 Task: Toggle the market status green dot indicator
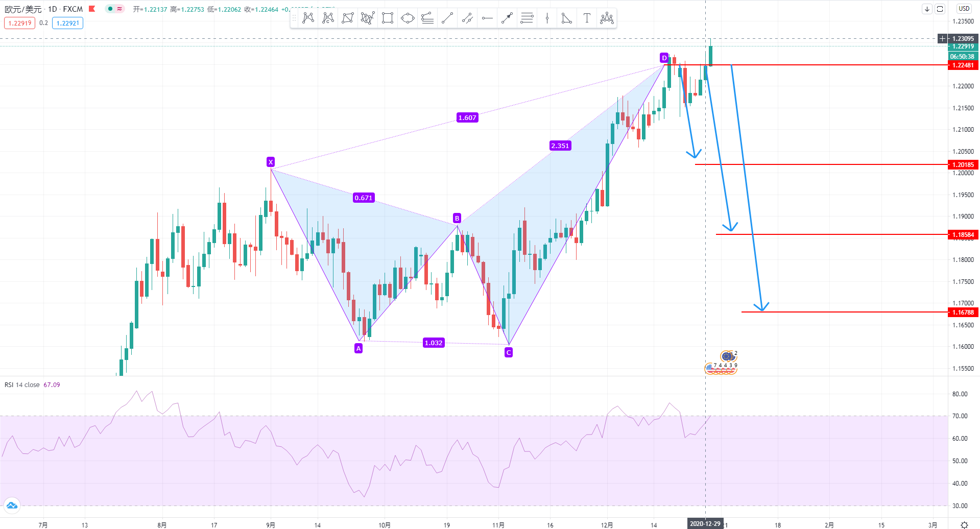point(110,9)
